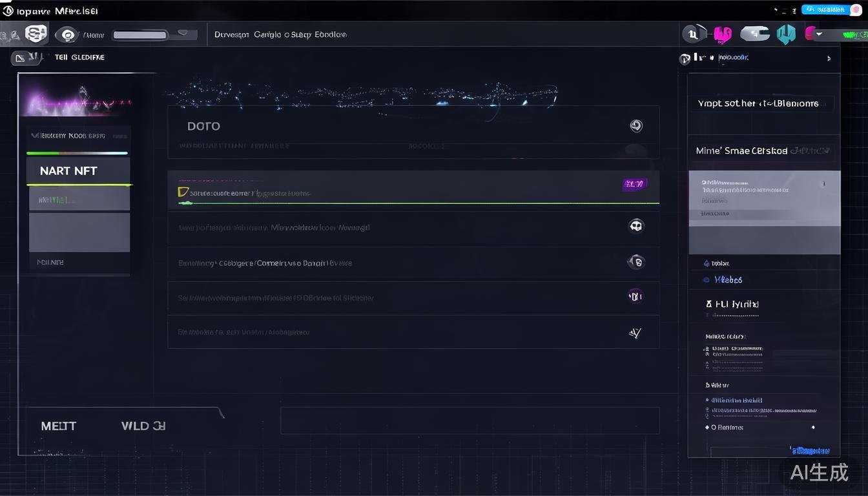Screen dimensions: 868x496
Task: Click the blue button in the top-right corner
Action: point(826,10)
